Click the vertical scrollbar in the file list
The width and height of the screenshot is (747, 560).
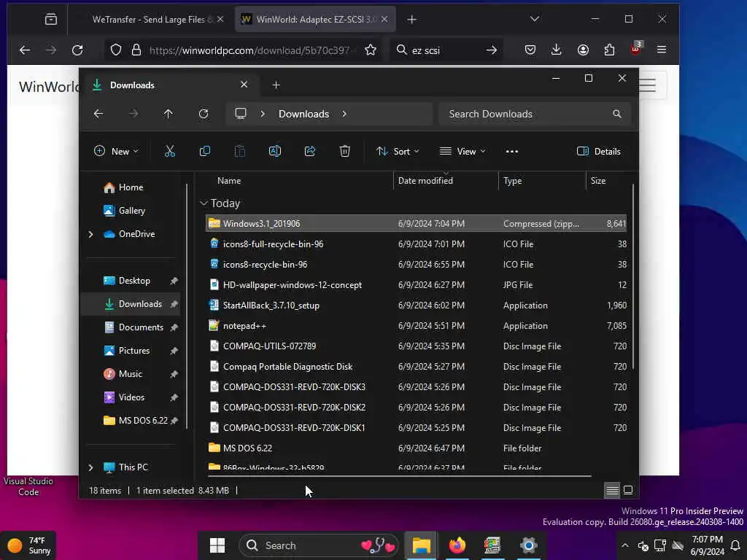tap(633, 277)
